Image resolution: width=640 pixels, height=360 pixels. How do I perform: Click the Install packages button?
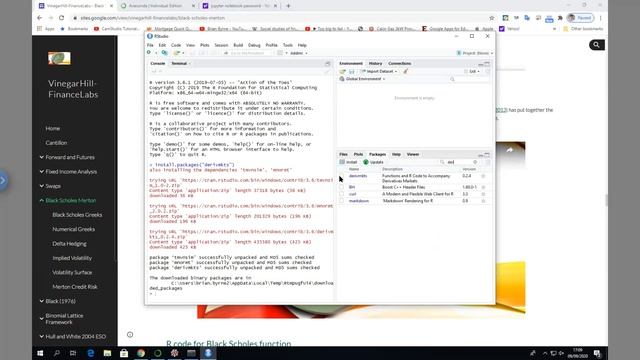click(x=348, y=162)
